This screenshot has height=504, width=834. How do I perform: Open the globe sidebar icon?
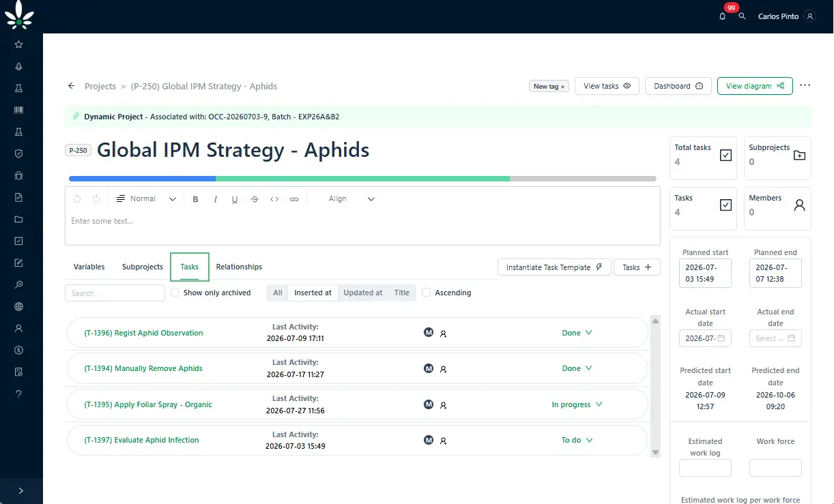(x=18, y=306)
